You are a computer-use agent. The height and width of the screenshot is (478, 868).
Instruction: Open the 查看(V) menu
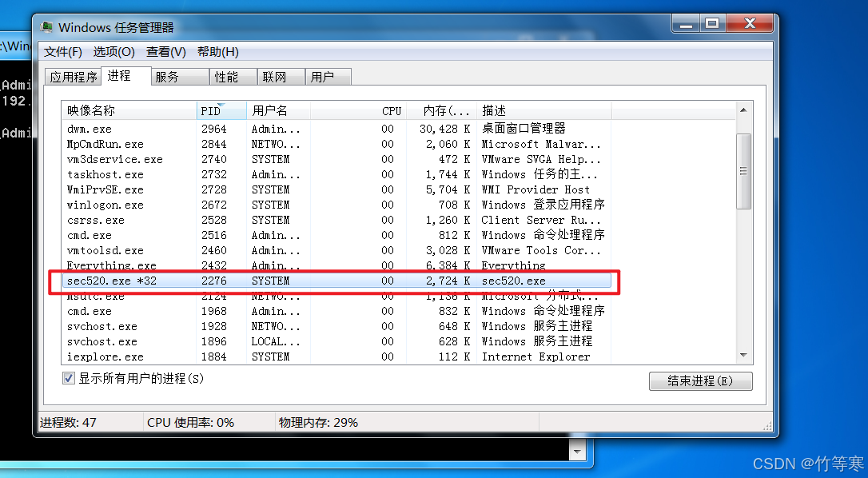pyautogui.click(x=166, y=52)
